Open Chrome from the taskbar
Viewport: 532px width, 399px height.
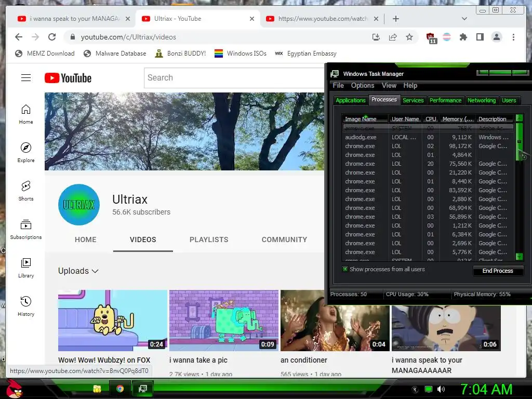(120, 389)
